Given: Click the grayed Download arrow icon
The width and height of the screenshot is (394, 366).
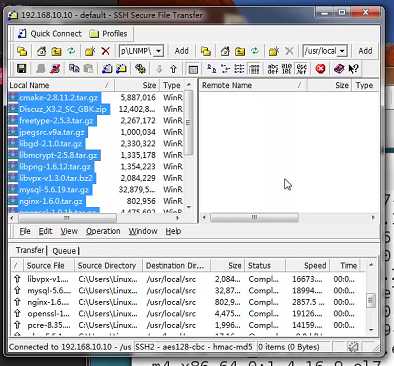Looking at the screenshot, I should (159, 69).
